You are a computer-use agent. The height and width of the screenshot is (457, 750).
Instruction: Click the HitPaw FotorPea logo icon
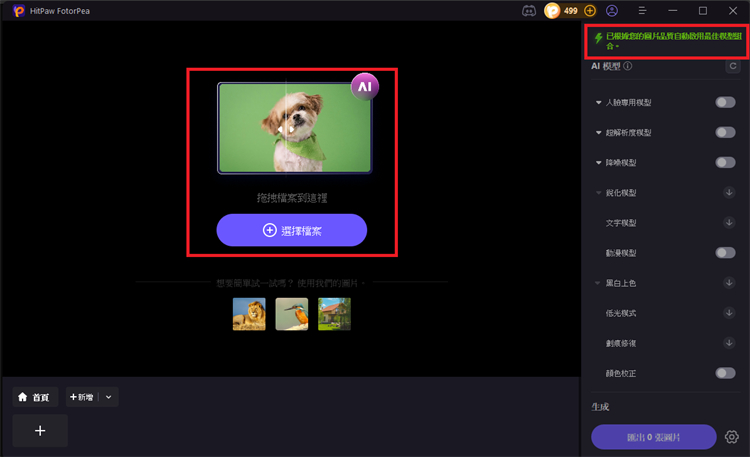(19, 11)
